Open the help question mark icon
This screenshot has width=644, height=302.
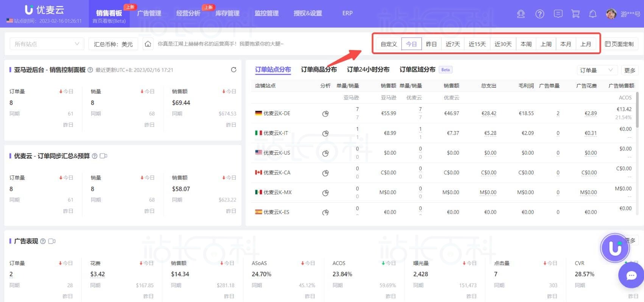tap(540, 14)
